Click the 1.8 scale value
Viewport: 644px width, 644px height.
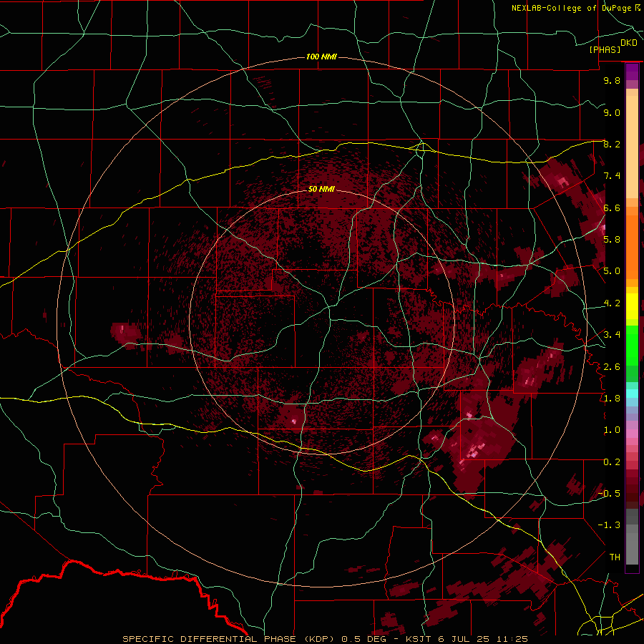(612, 399)
